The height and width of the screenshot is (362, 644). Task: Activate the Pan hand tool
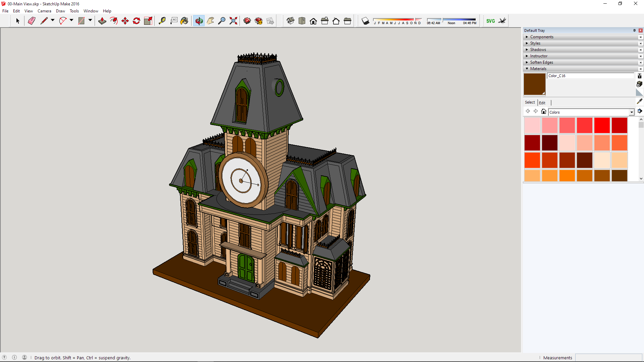[x=210, y=21]
